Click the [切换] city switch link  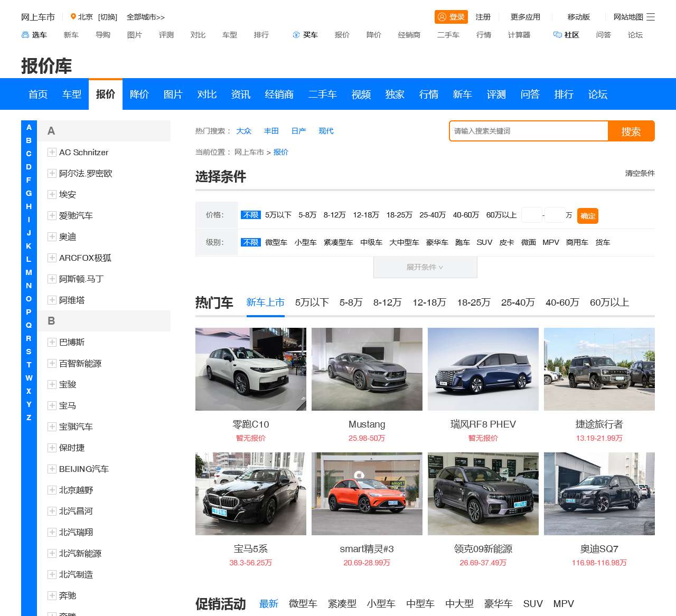click(108, 17)
